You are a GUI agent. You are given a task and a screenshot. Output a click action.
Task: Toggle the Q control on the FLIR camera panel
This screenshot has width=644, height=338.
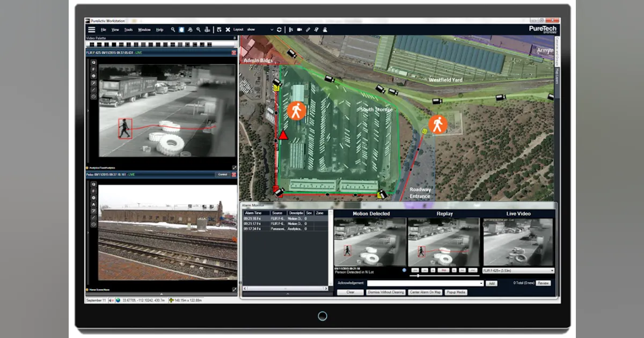93,63
